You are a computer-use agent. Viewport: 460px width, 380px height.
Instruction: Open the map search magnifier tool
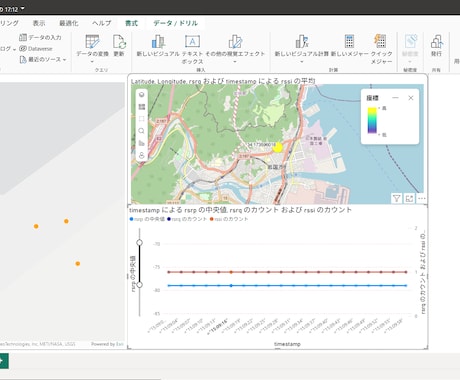point(142,131)
